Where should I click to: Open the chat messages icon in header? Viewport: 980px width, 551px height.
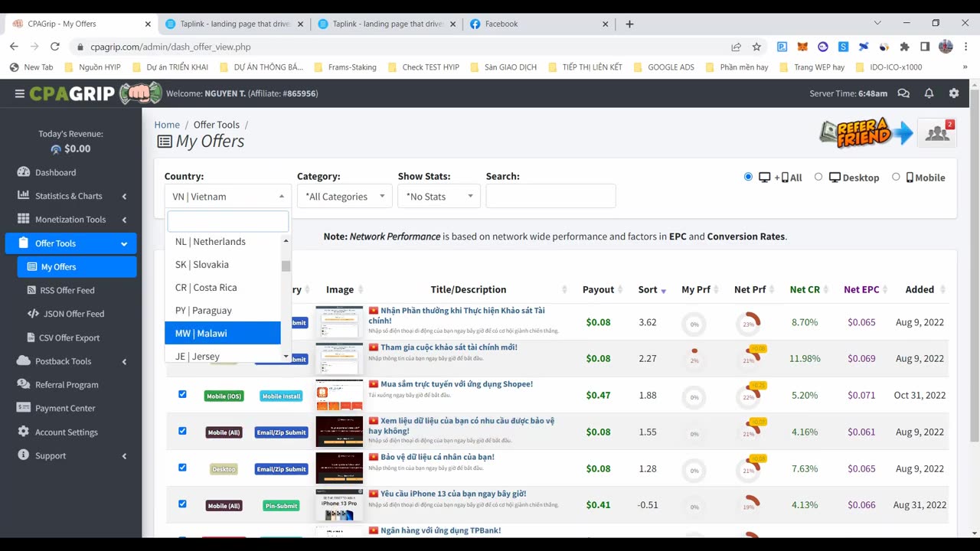pos(903,93)
